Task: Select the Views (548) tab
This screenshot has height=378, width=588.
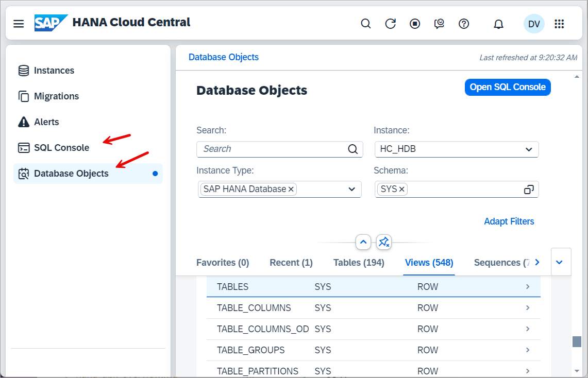Action: point(429,263)
